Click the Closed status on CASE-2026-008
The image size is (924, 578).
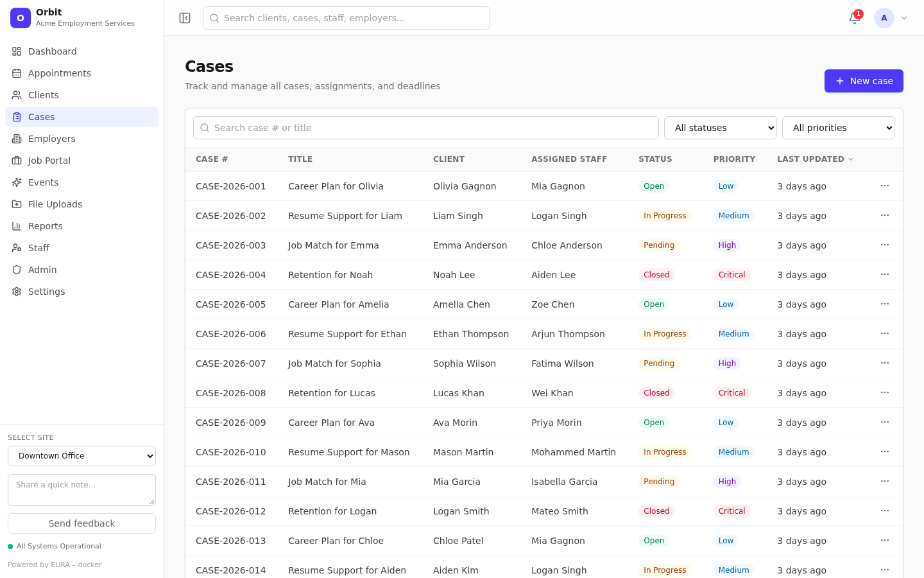point(656,393)
